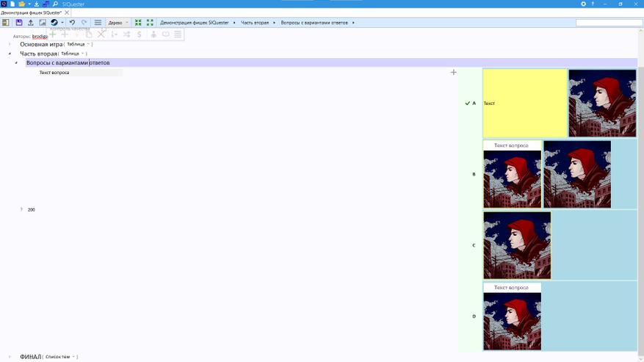Click the author name brodiga
Image resolution: width=644 pixels, height=362 pixels.
pos(40,36)
